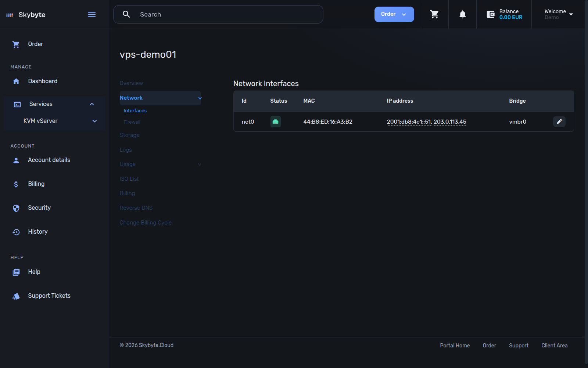Click the Dashboard home icon
The width and height of the screenshot is (588, 368).
(x=16, y=81)
